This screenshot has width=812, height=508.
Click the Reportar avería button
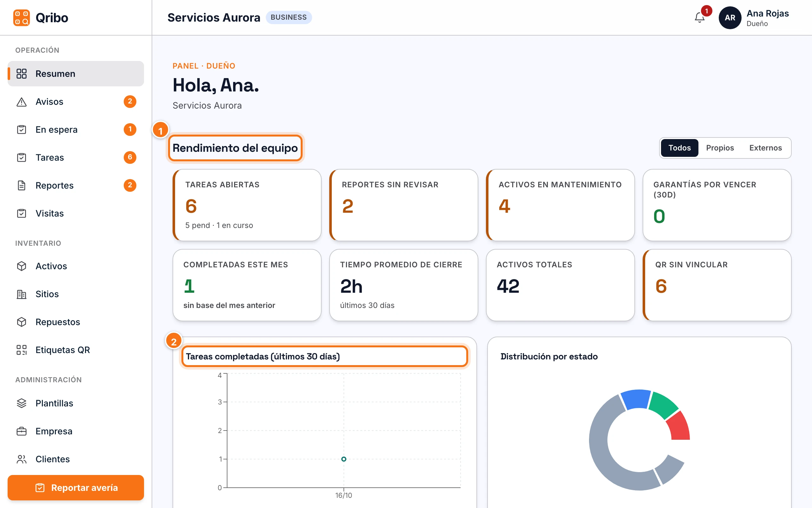76,487
